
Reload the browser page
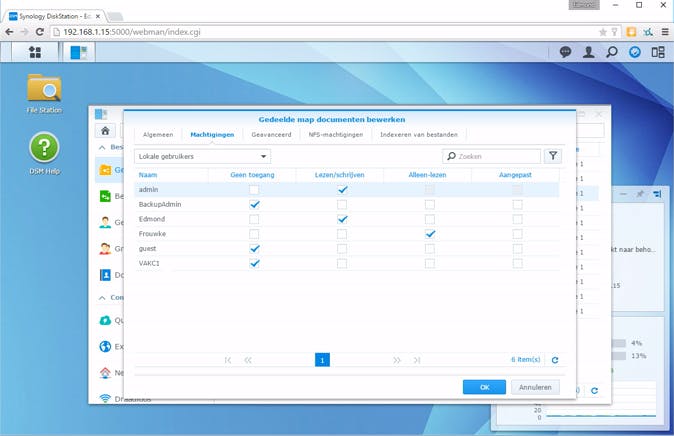click(x=40, y=32)
